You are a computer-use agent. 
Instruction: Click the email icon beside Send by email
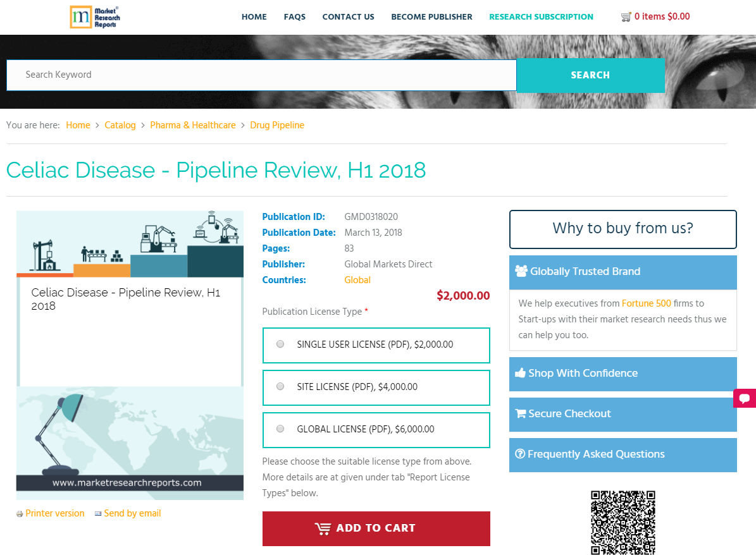pos(97,513)
